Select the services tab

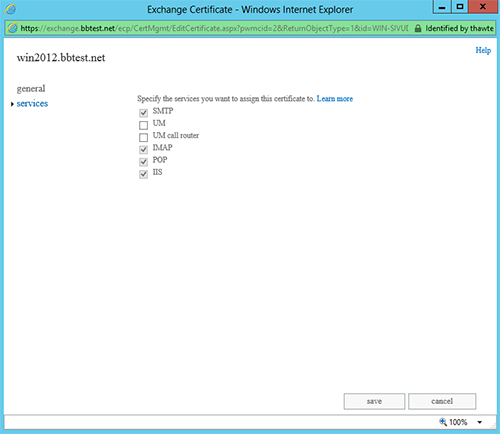tap(32, 103)
